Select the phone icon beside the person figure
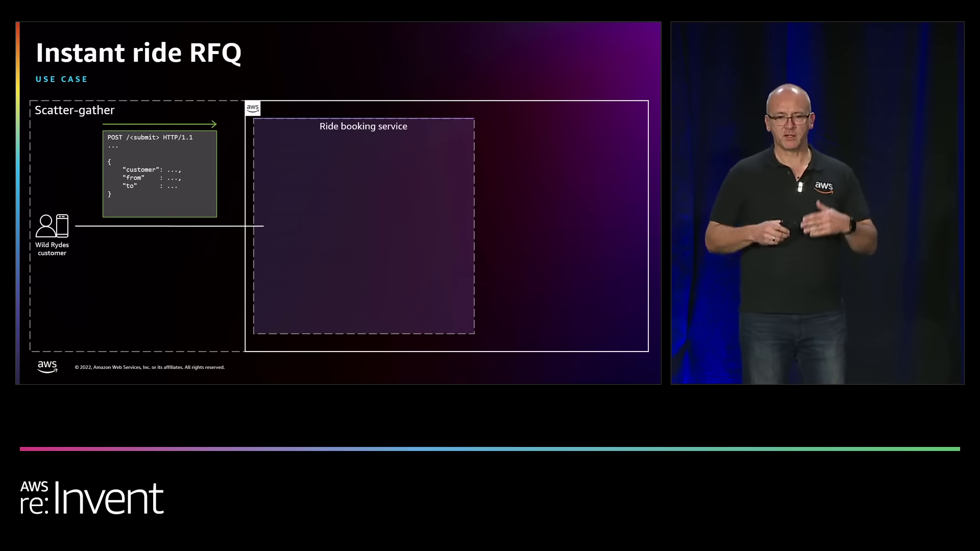 pos(61,225)
